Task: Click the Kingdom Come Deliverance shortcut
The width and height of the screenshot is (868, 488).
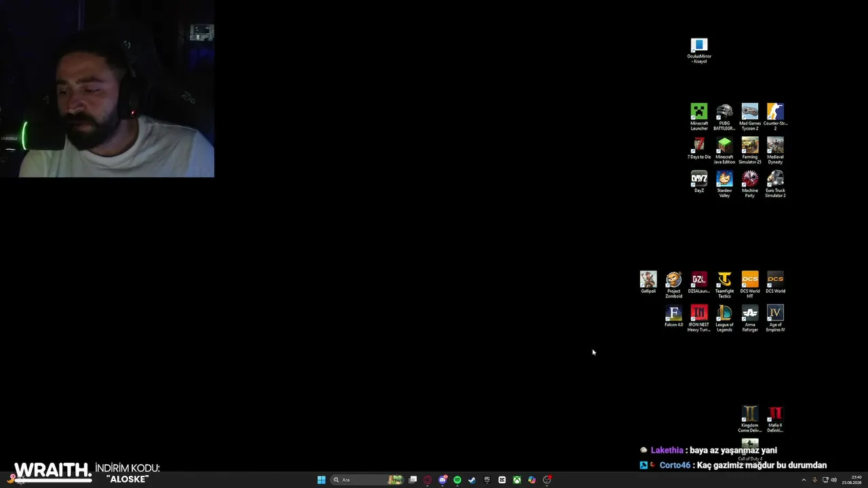Action: pyautogui.click(x=750, y=420)
